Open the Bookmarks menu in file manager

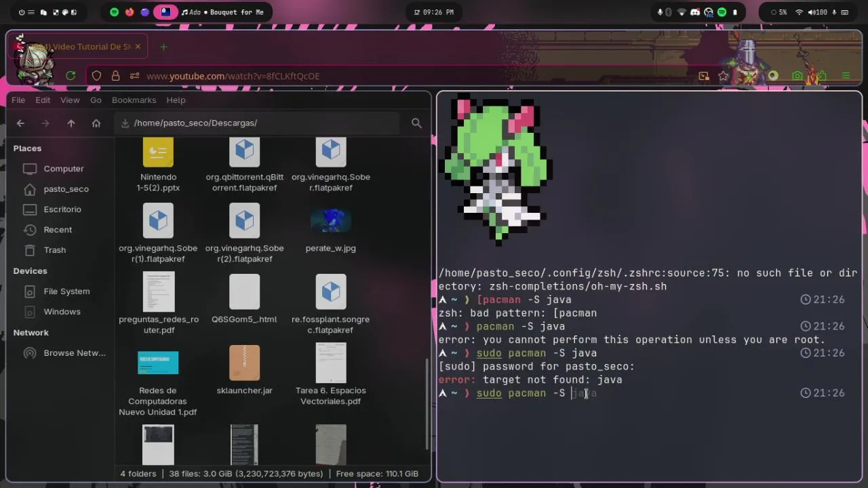pos(134,100)
